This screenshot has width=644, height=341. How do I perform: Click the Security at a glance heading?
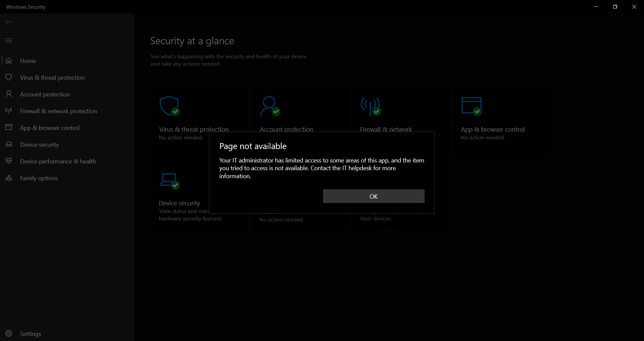(x=192, y=41)
